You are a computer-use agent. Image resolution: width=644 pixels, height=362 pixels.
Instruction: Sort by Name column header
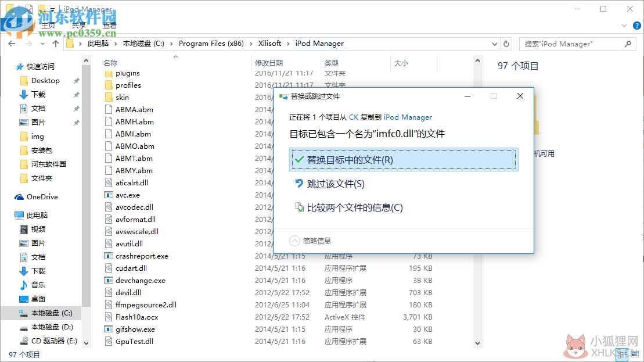click(110, 63)
